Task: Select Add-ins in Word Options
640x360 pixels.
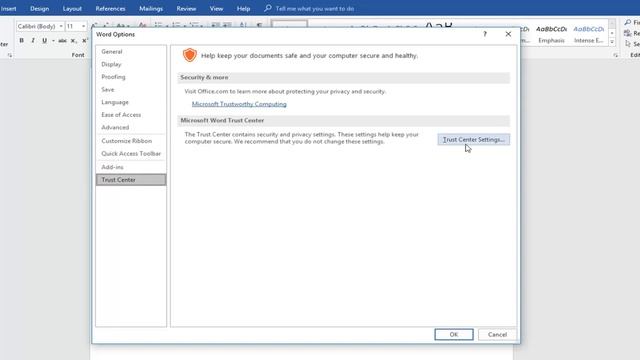Action: 131,167
